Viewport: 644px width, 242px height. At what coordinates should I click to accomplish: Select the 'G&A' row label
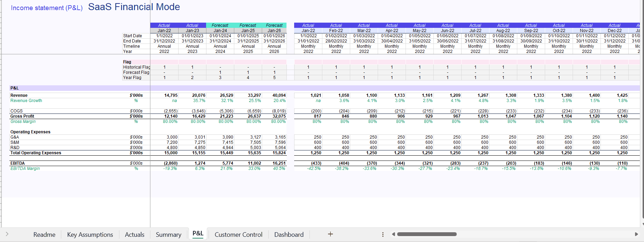point(15,137)
